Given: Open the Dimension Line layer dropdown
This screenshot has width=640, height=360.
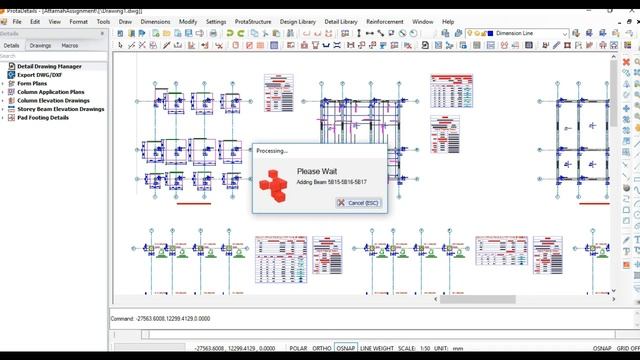Looking at the screenshot, I should (564, 33).
